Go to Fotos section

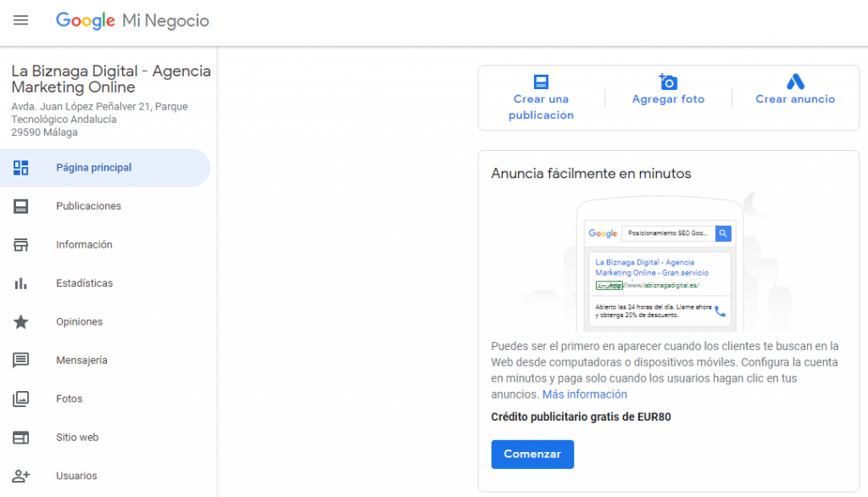click(105, 399)
